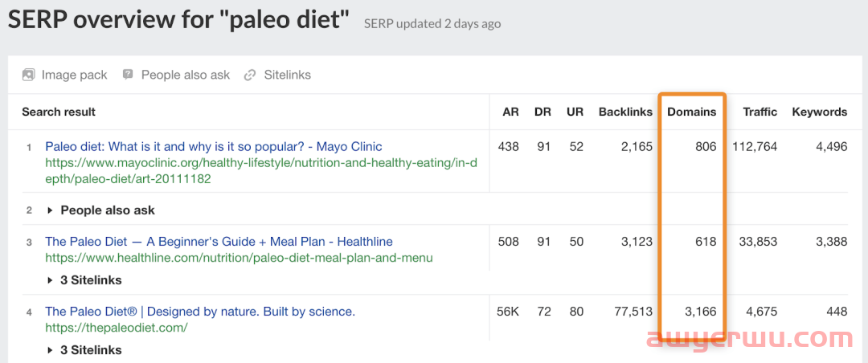Click the Sitelinks chain icon
Screen dimensions: 868x363
(250, 75)
